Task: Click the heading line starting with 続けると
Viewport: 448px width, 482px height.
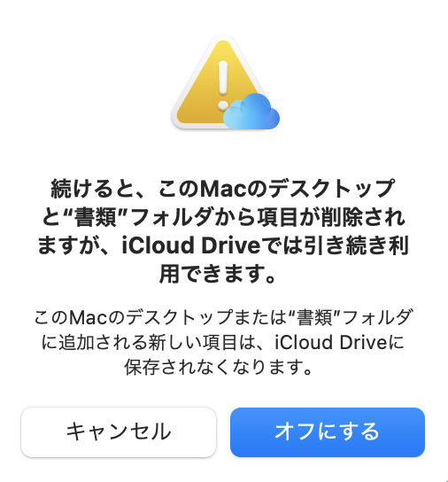Action: pyautogui.click(x=223, y=189)
